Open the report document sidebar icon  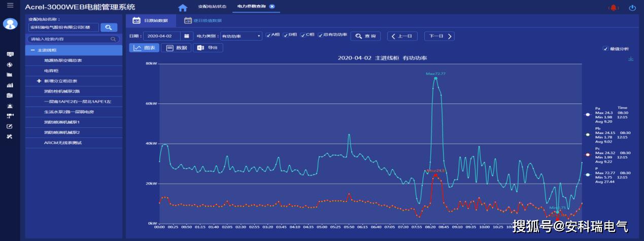point(10,95)
